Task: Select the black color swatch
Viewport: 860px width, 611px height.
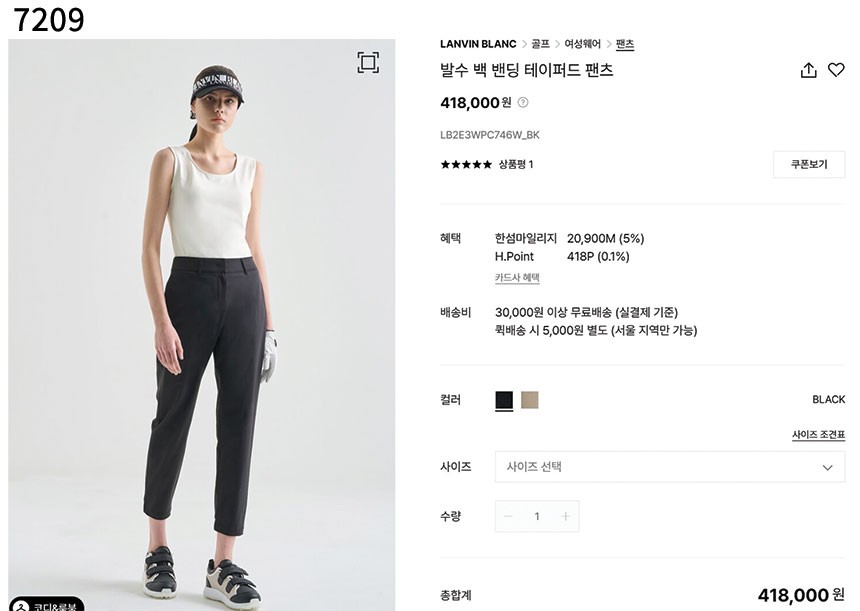Action: (504, 400)
